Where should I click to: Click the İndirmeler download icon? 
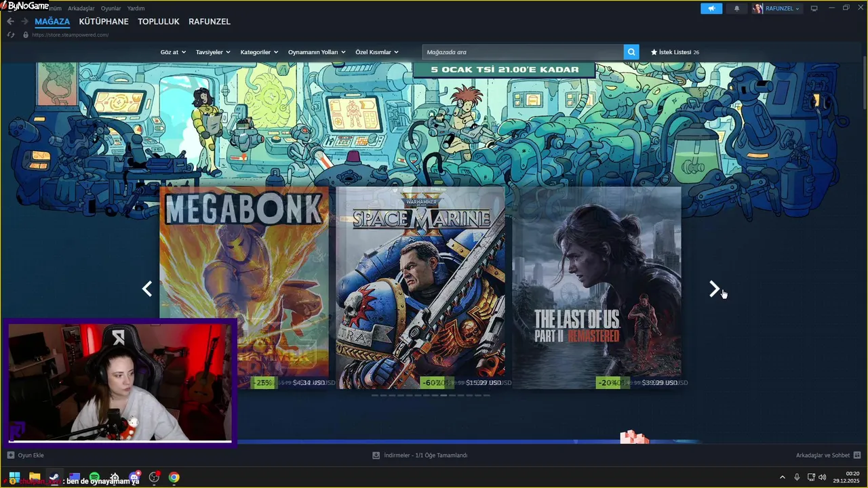pos(376,455)
